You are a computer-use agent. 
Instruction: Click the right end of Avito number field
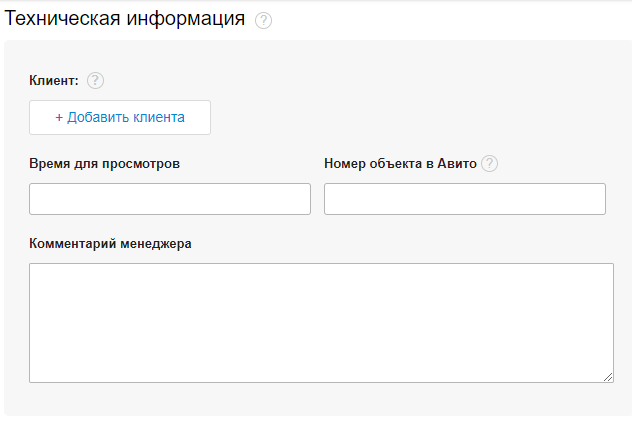596,199
